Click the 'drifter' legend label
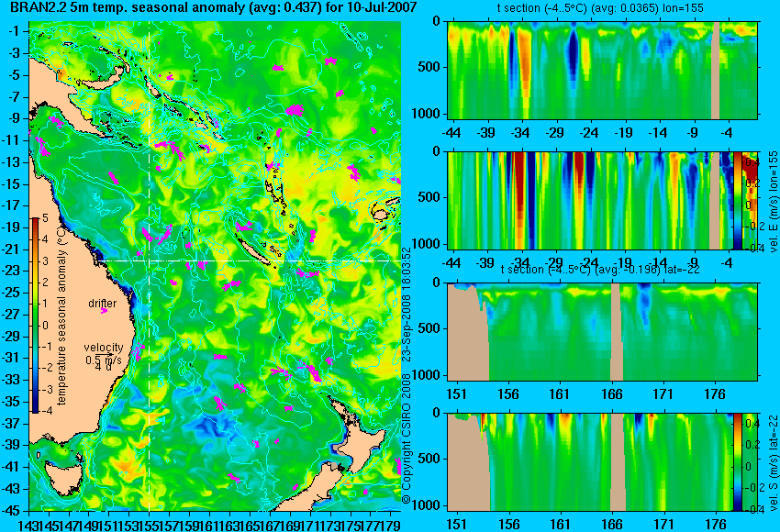This screenshot has height=532, width=780. click(x=103, y=304)
